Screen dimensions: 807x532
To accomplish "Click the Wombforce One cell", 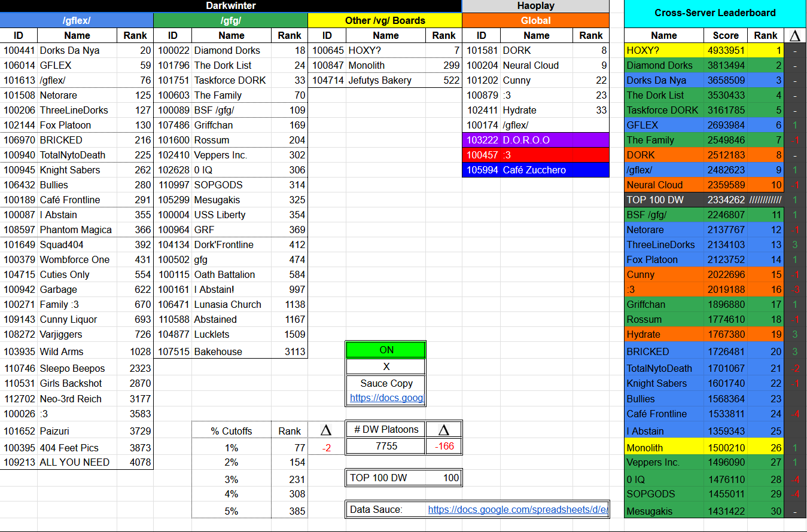I will (x=77, y=259).
